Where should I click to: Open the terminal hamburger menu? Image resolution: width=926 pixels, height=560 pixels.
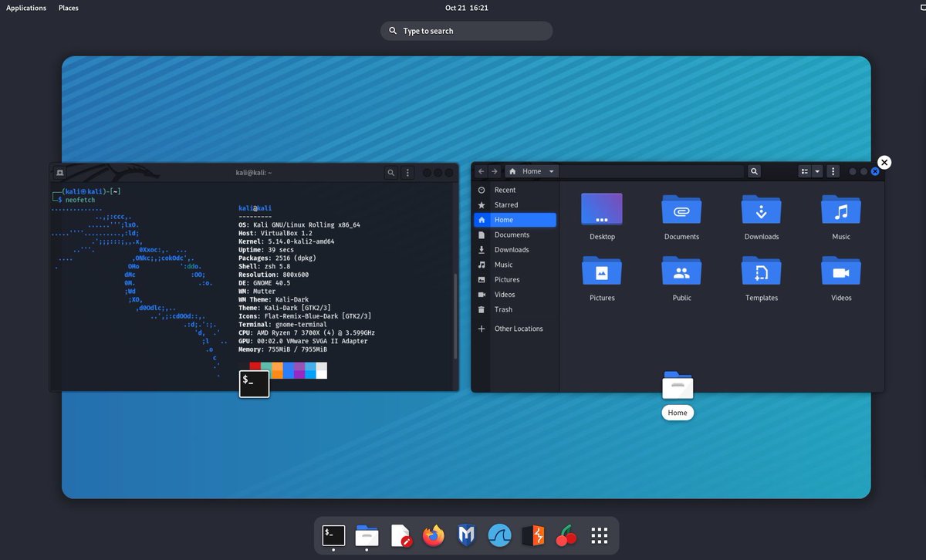tap(408, 173)
